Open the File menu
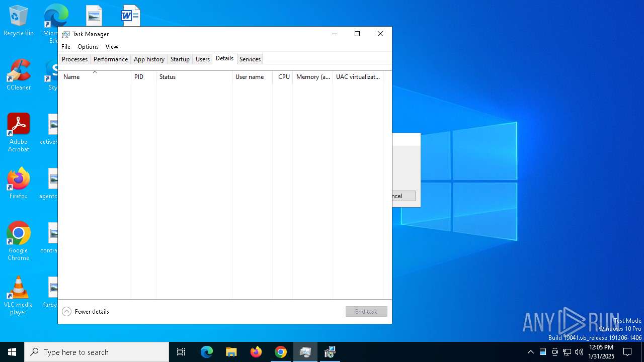This screenshot has height=362, width=644. coord(66,47)
